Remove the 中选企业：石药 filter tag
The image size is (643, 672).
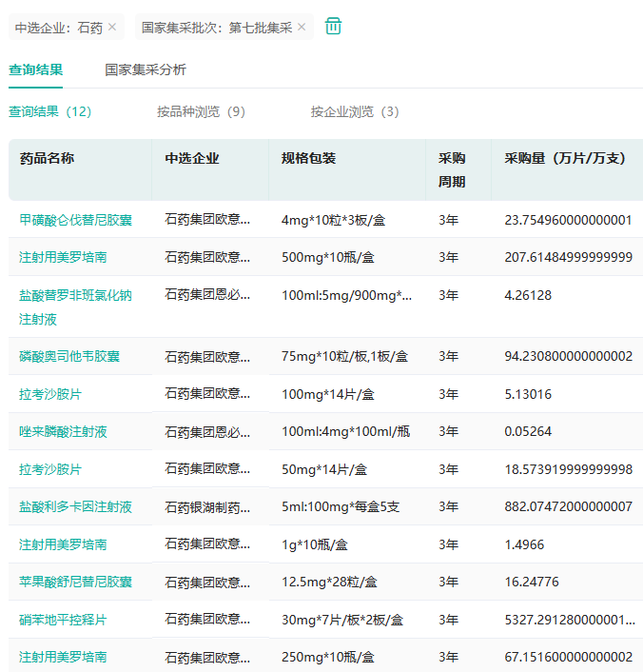click(112, 28)
